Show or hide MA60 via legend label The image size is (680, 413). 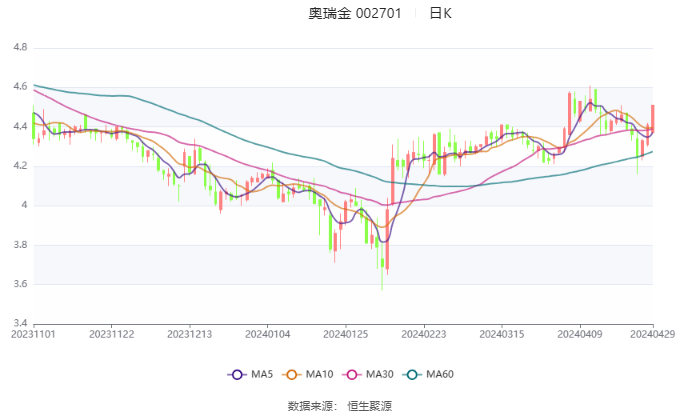click(x=440, y=374)
